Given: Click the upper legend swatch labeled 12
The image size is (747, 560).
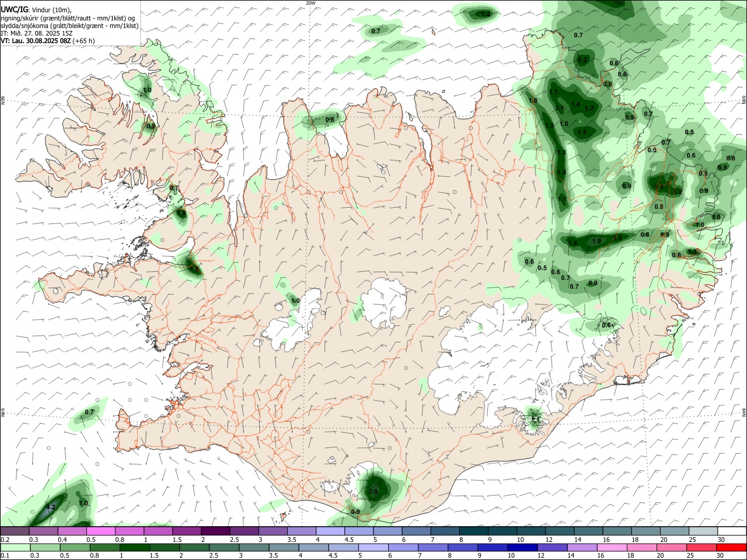Looking at the screenshot, I should 560,531.
